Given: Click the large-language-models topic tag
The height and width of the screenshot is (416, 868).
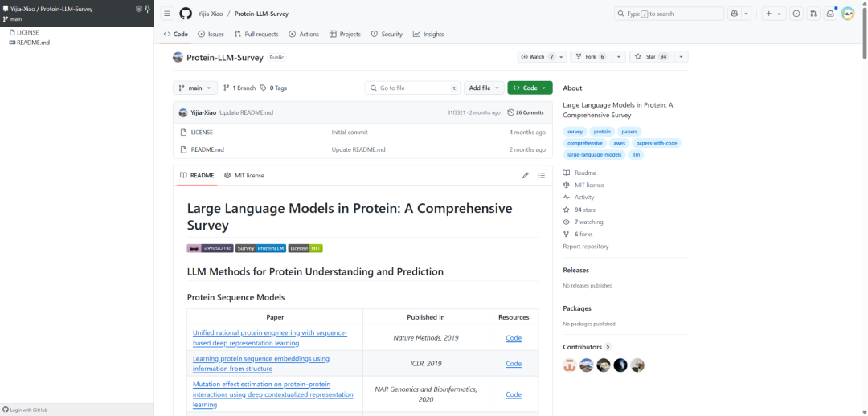Looking at the screenshot, I should click(x=595, y=154).
